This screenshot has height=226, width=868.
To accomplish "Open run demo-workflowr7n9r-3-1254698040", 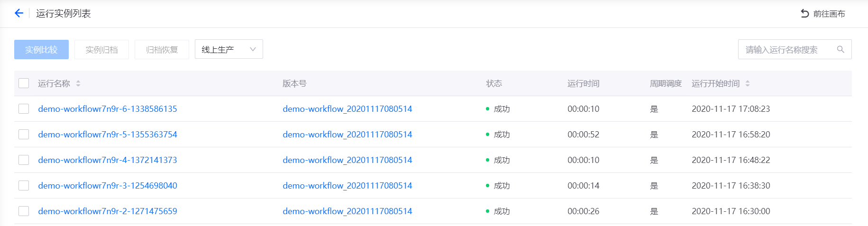I will 108,186.
